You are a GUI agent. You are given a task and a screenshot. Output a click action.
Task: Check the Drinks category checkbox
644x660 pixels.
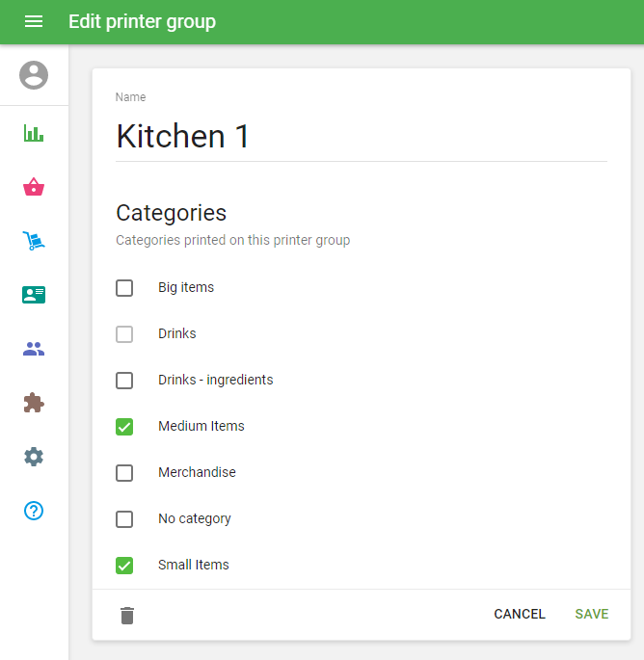click(x=124, y=334)
